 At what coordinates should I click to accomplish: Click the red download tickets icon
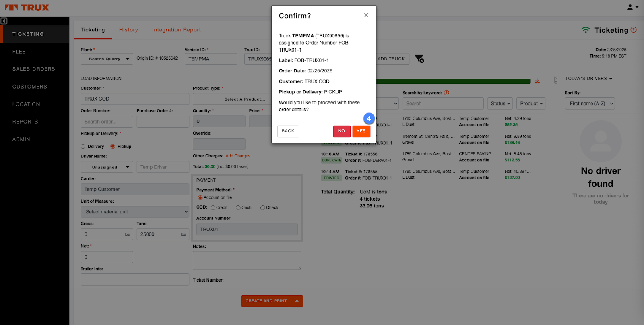537,81
